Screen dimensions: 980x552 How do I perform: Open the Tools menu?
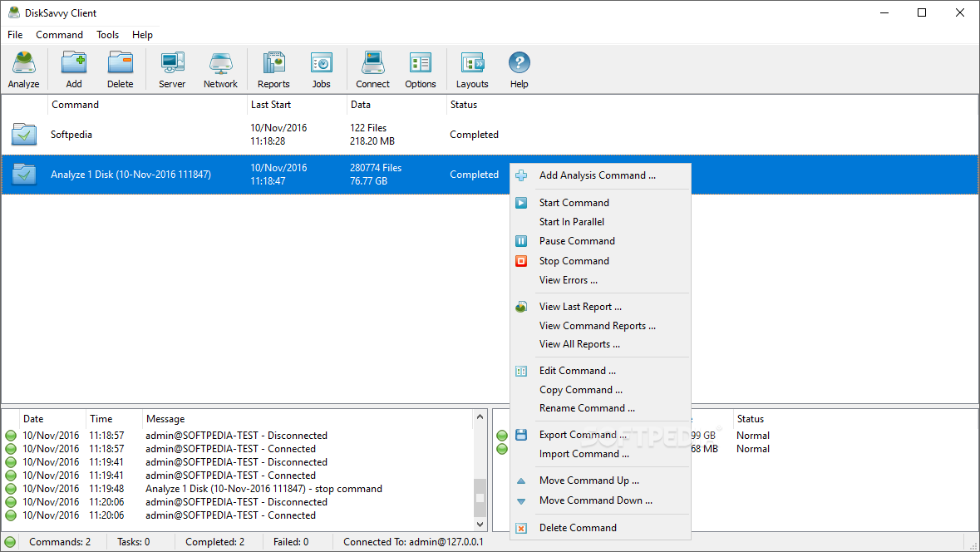click(x=107, y=34)
